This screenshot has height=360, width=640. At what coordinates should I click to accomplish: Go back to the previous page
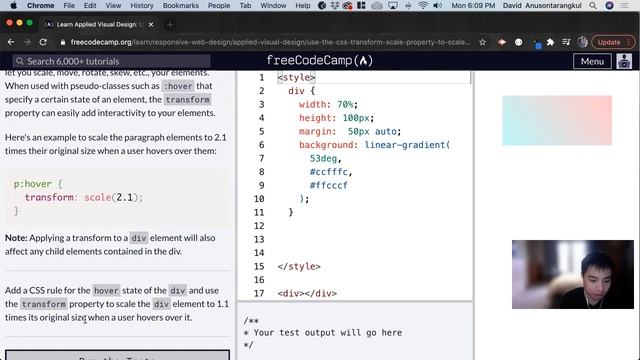click(x=11, y=42)
